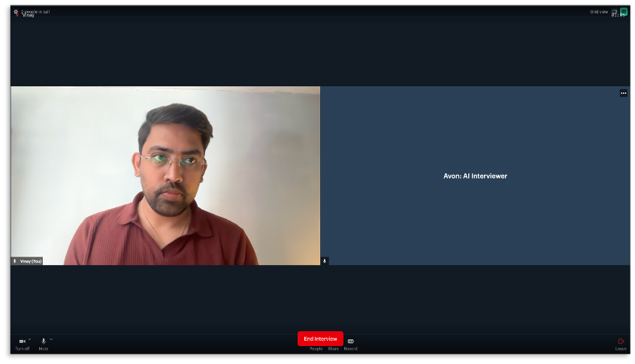
Task: Click the 2 people in call indicator
Action: pyautogui.click(x=35, y=12)
